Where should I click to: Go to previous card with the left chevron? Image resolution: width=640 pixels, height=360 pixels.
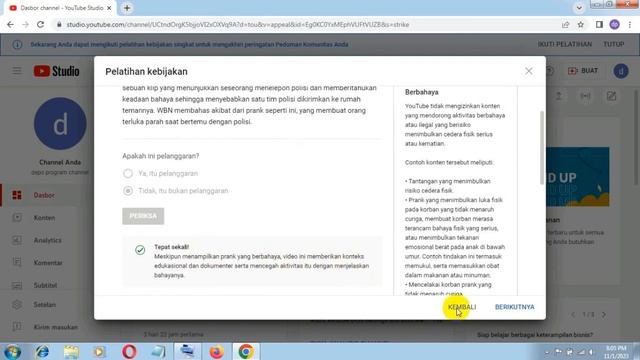coord(573,315)
